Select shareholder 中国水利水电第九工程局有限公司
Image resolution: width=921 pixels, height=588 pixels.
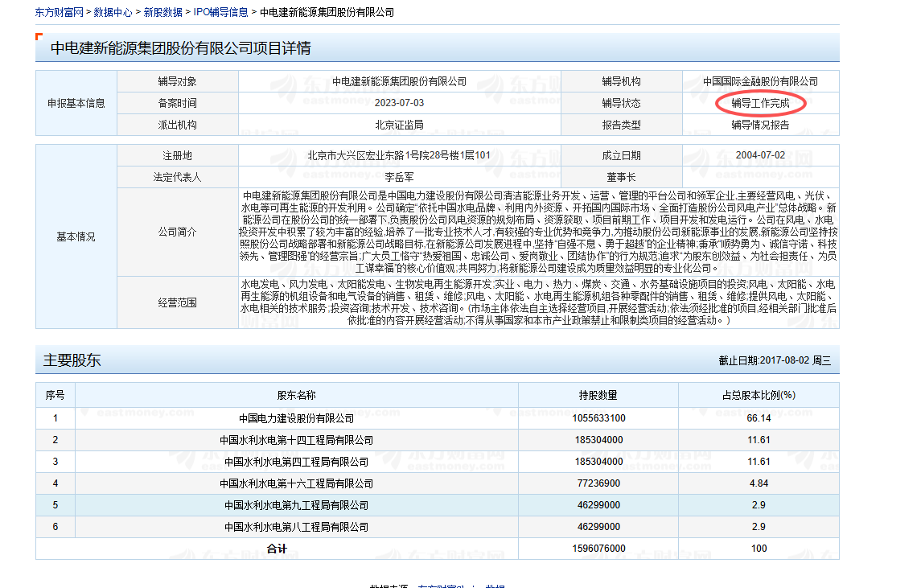pos(297,505)
